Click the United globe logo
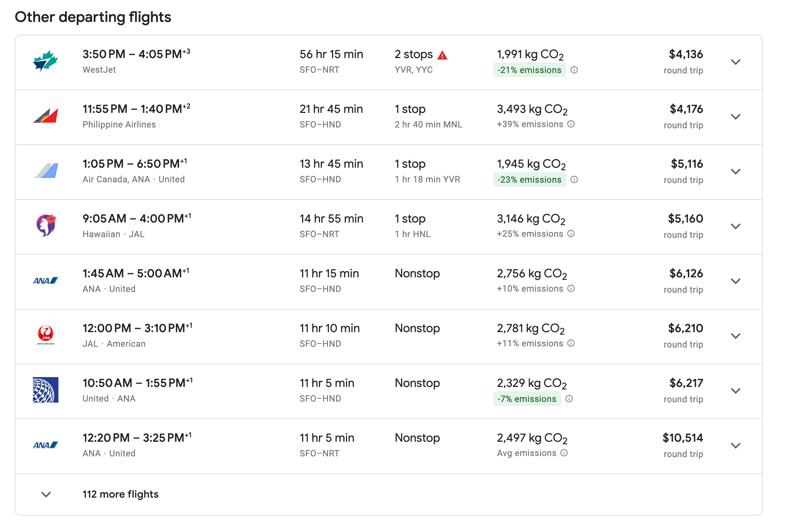The width and height of the screenshot is (789, 532). (45, 389)
